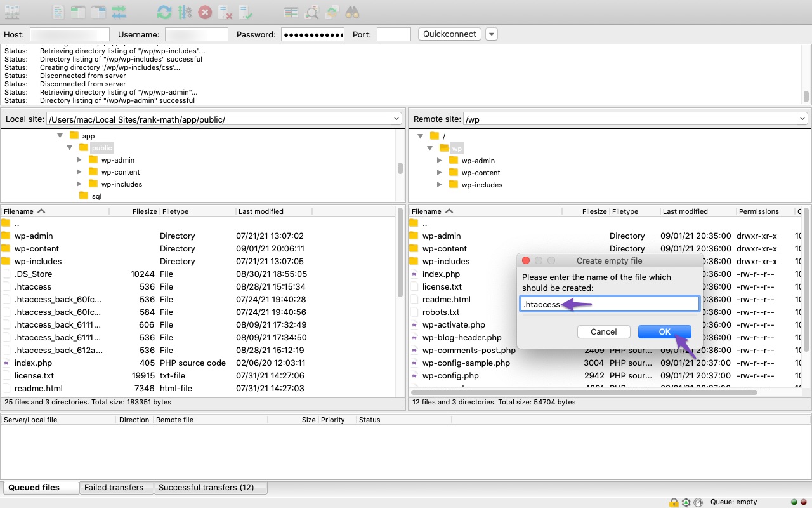Image resolution: width=812 pixels, height=508 pixels.
Task: Click the red activity indicator LED
Action: tap(803, 502)
